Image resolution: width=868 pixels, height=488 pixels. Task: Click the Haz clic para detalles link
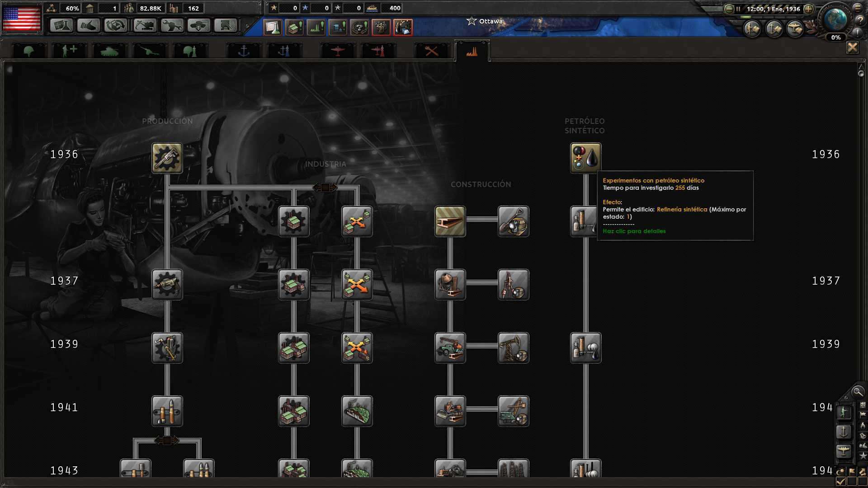tap(634, 231)
